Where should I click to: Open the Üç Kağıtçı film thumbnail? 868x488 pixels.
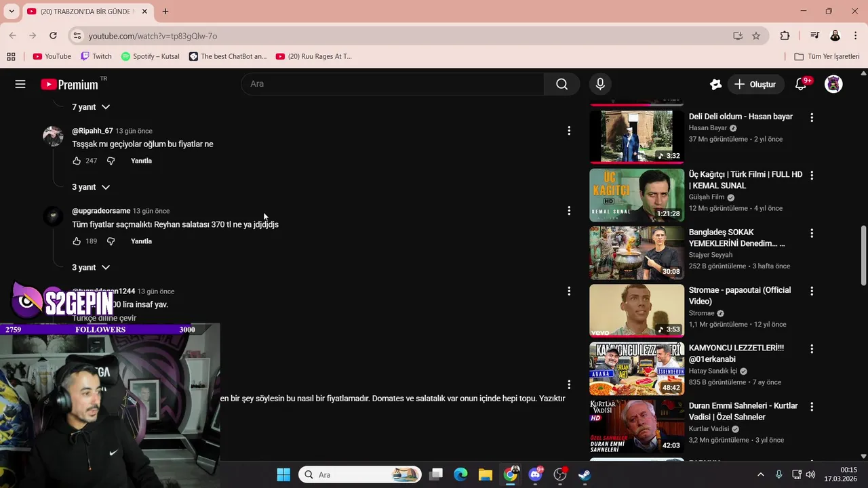coord(637,195)
